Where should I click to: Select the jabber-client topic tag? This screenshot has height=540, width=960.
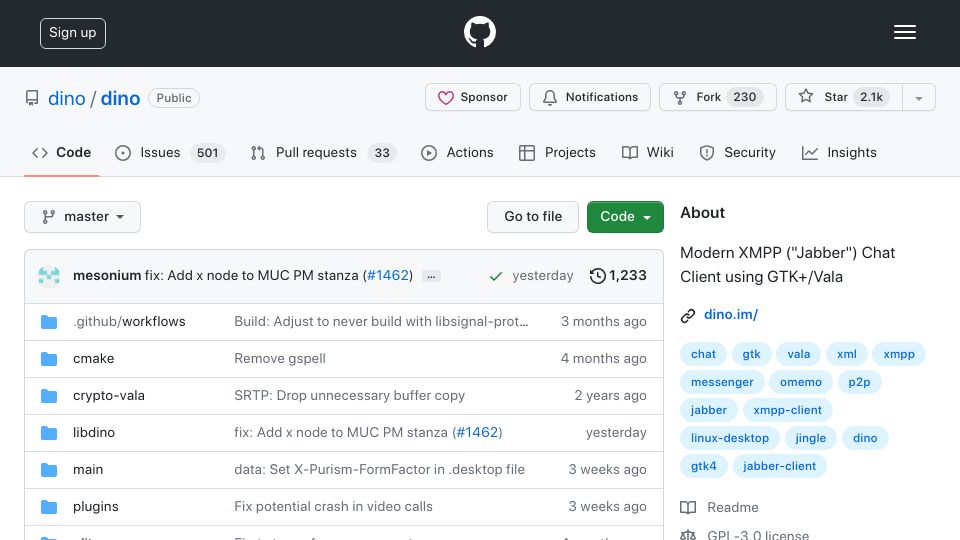779,467
